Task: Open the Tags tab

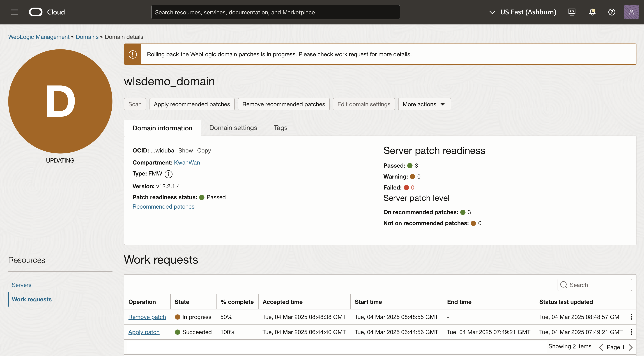Action: tap(280, 128)
